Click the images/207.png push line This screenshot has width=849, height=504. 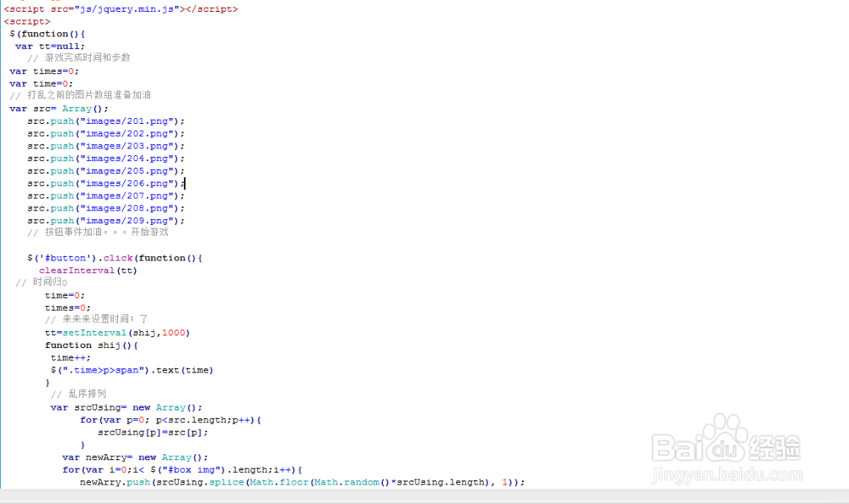coord(106,196)
